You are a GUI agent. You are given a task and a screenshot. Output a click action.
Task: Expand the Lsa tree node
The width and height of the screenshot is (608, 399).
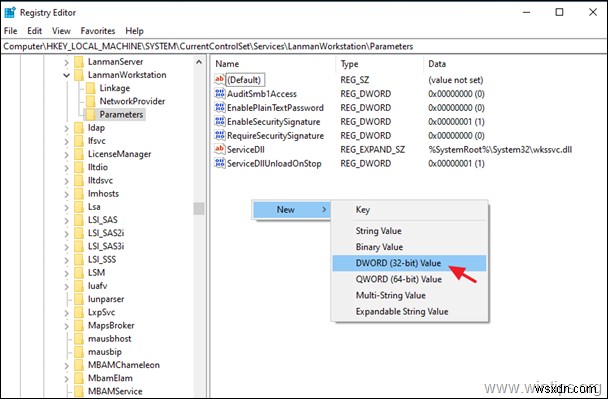(66, 207)
